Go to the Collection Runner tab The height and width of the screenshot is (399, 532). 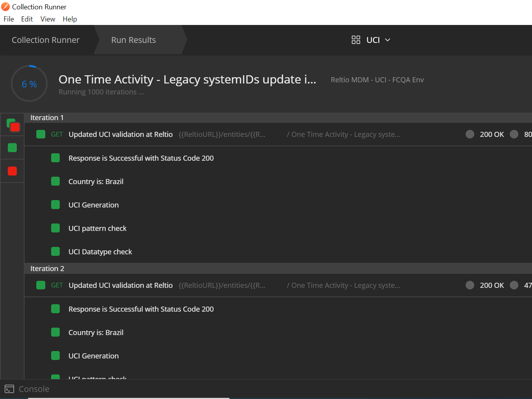click(x=46, y=40)
